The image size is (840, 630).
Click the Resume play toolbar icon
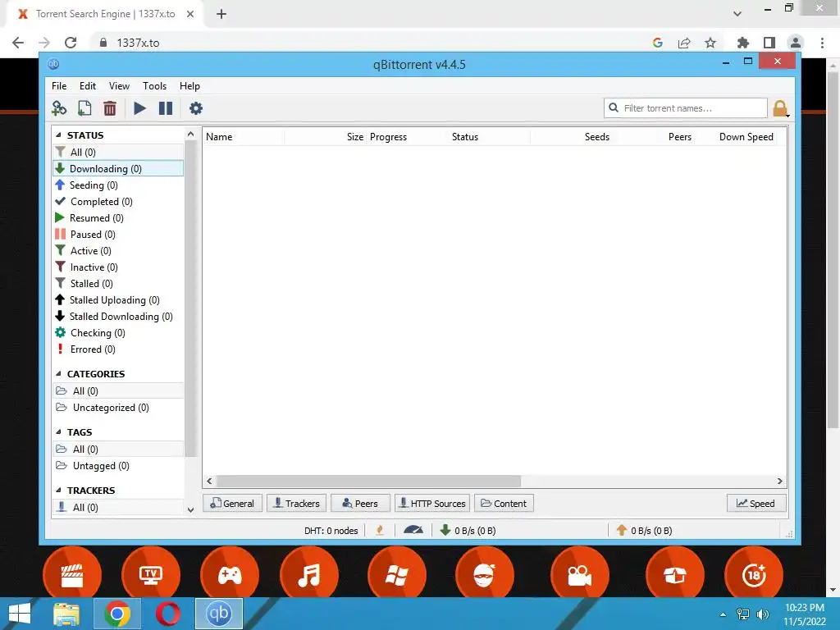pos(139,108)
